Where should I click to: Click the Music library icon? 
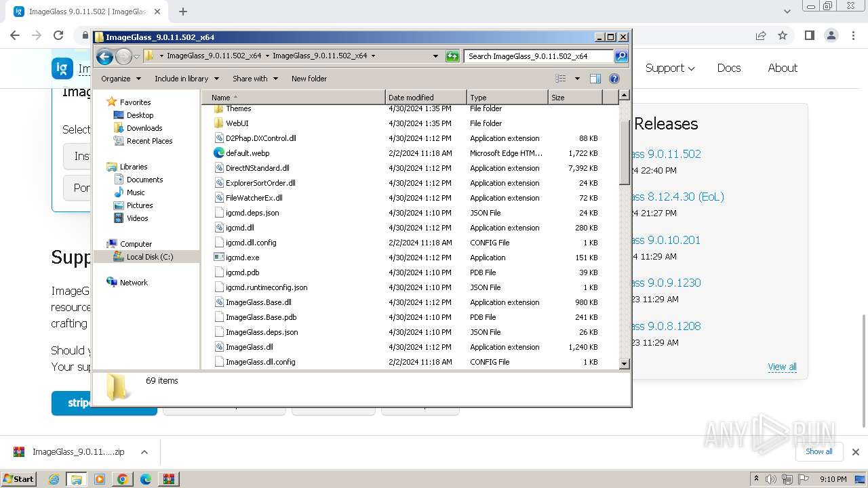119,192
